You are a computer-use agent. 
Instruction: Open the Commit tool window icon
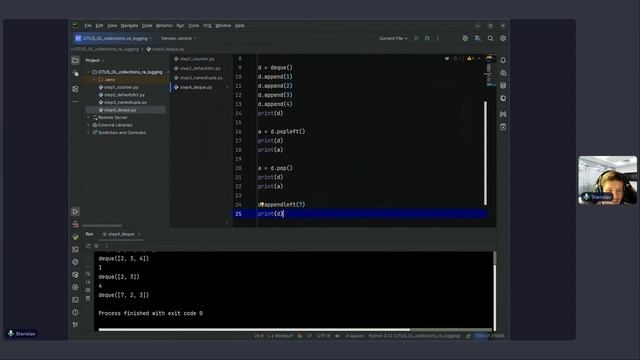click(76, 74)
